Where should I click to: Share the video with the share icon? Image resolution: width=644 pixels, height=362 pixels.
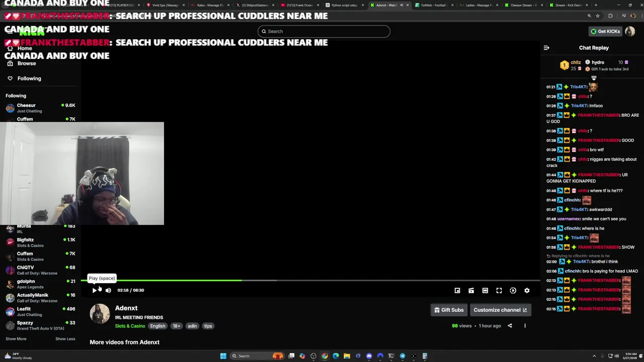tap(510, 326)
